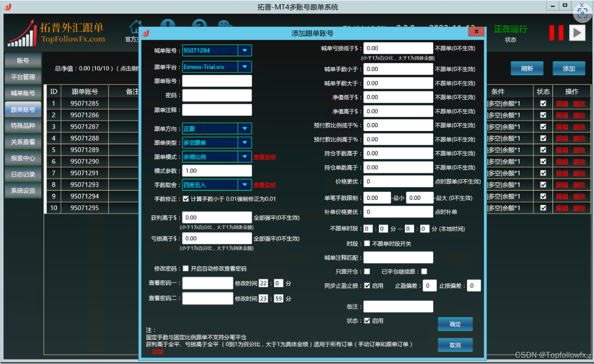The height and width of the screenshot is (364, 594).
Task: Click the 刷新 button
Action: (527, 68)
